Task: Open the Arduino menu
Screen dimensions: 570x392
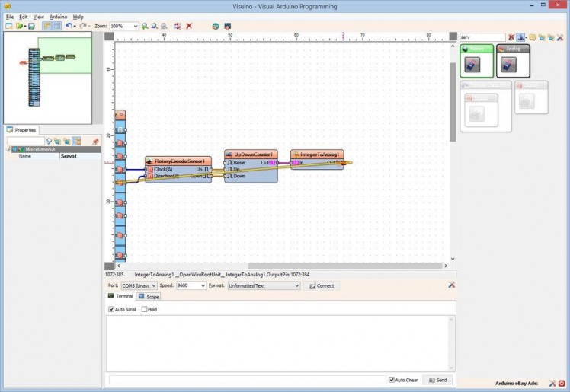Action: 58,16
